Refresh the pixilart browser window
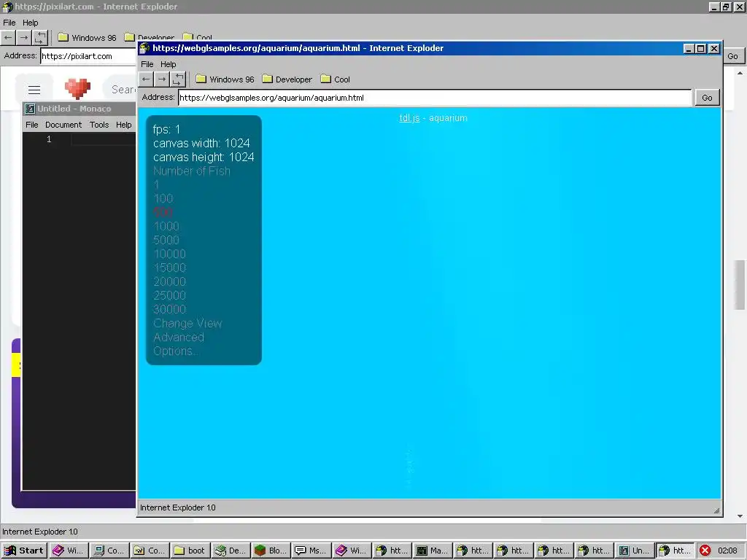Viewport: 747px width, 560px height. click(41, 38)
